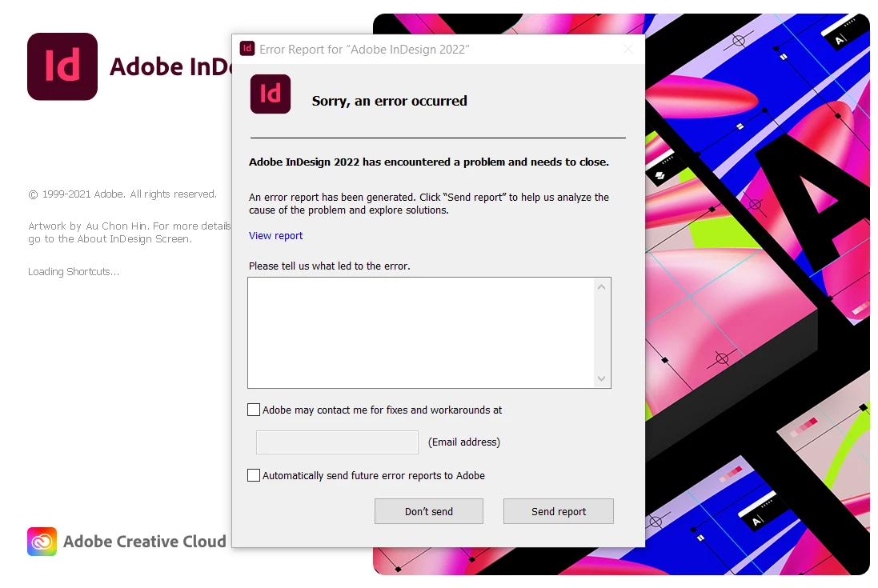Check Automatically send future error reports
The image size is (878, 588).
pyautogui.click(x=254, y=475)
